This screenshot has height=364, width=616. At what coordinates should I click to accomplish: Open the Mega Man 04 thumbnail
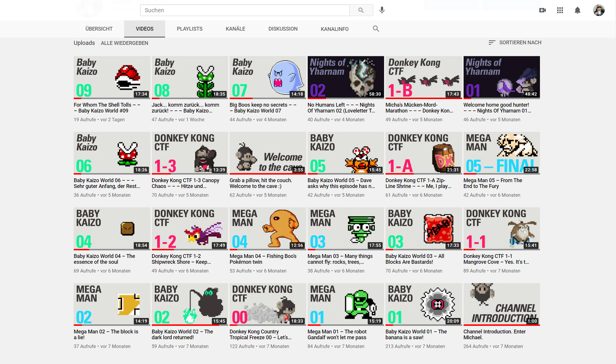(x=268, y=228)
